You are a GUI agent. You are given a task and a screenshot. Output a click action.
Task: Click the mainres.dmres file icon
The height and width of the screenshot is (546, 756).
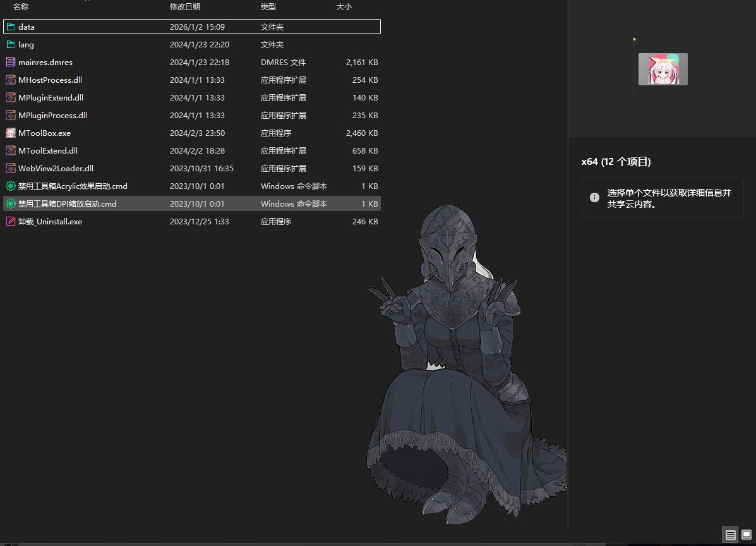11,63
